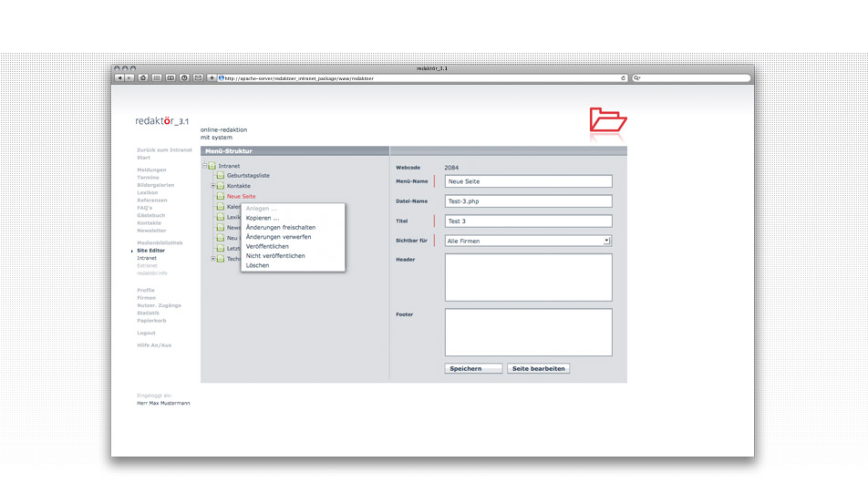The width and height of the screenshot is (868, 483).
Task: Click the Seite bearbeiten button
Action: tap(538, 369)
